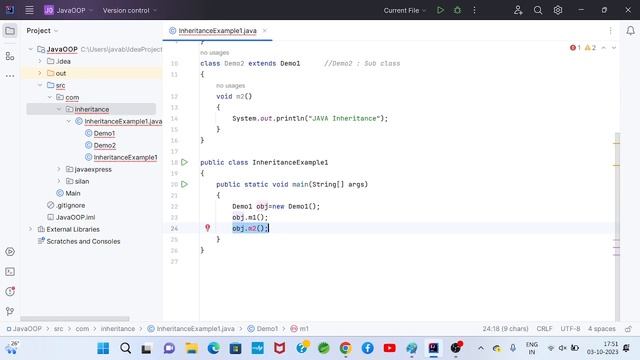The height and width of the screenshot is (360, 640).
Task: Open the Problems tool window
Action: (x=10, y=291)
